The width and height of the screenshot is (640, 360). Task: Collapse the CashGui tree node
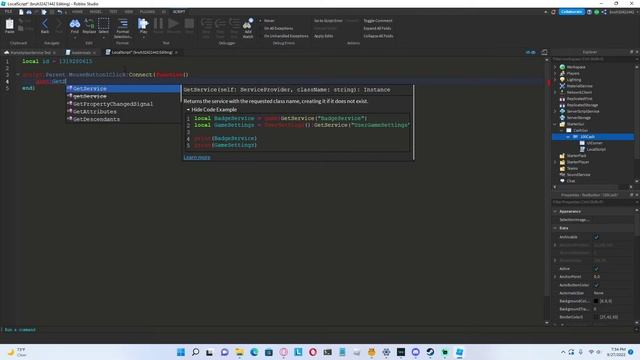(562, 131)
